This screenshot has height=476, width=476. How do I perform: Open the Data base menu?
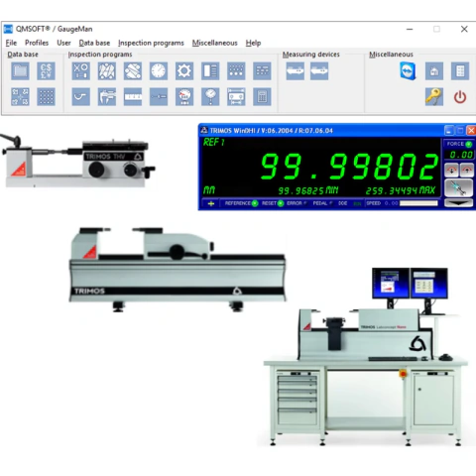(94, 43)
